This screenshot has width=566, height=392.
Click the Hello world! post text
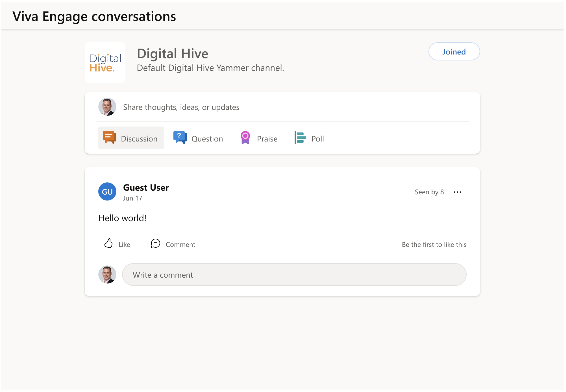pyautogui.click(x=122, y=218)
